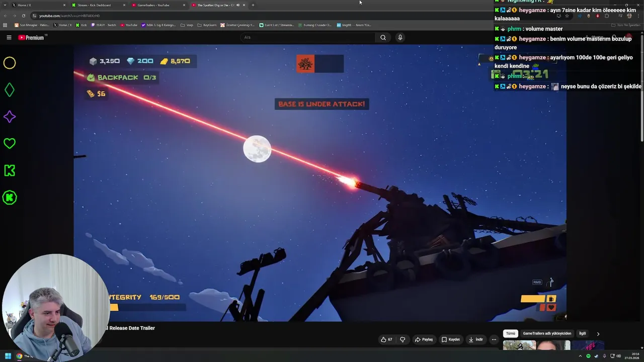Select GameTrailers adlı yükleyiciden filter chip
Image resolution: width=644 pixels, height=362 pixels.
[547, 333]
